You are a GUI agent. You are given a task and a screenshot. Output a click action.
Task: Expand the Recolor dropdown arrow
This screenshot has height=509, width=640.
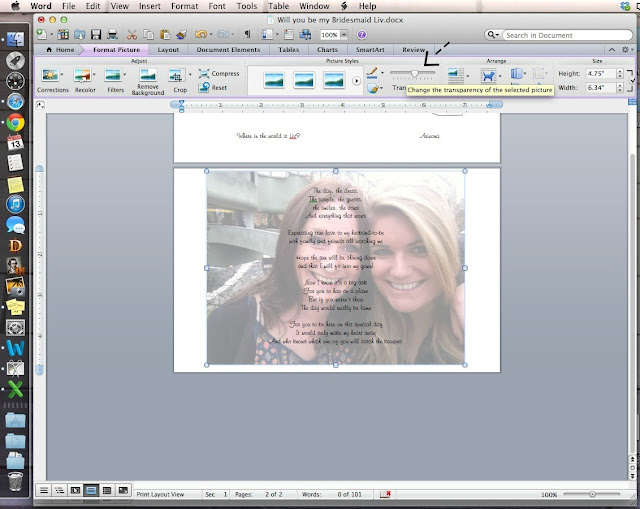(94, 74)
